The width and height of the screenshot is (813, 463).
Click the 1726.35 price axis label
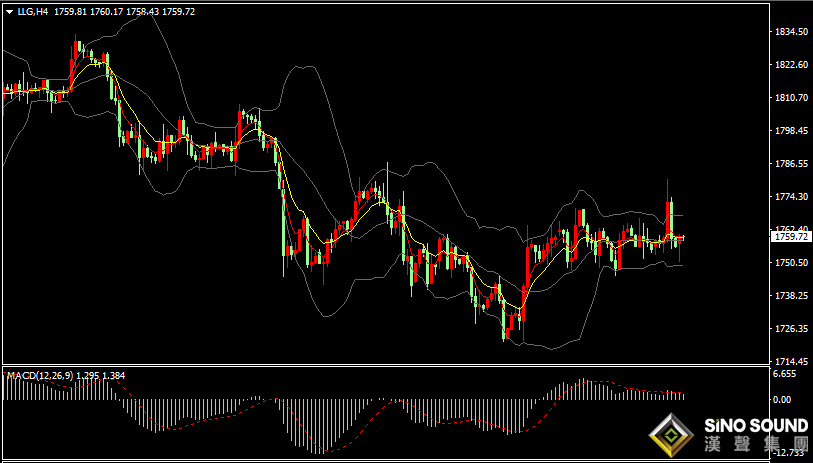(x=791, y=328)
